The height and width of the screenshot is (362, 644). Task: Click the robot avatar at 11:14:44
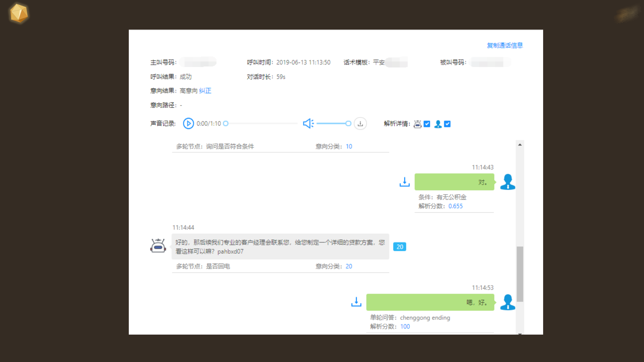pos(158,245)
